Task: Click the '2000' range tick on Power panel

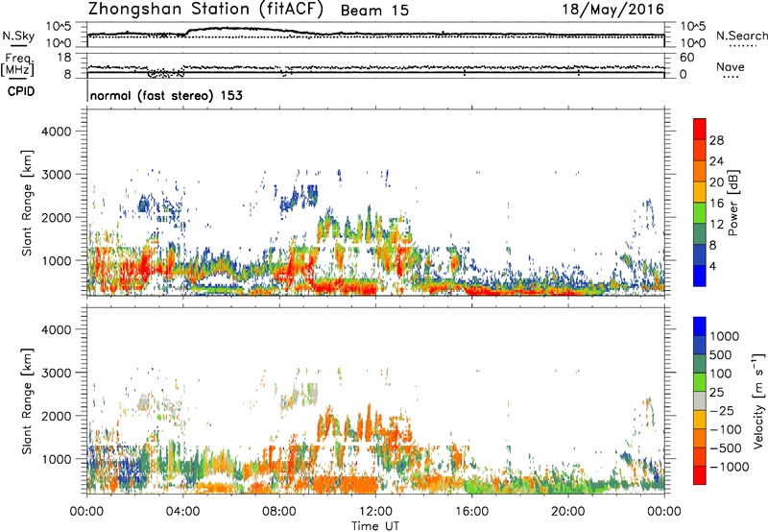Action: pos(56,217)
